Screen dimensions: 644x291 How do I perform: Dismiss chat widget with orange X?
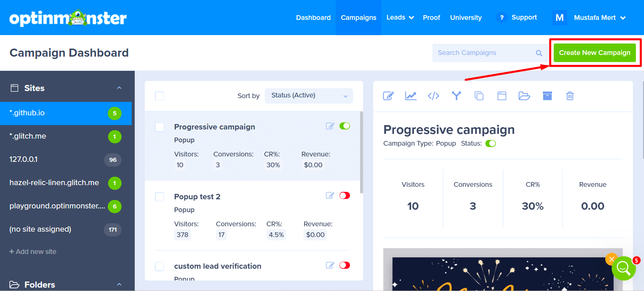[x=612, y=259]
